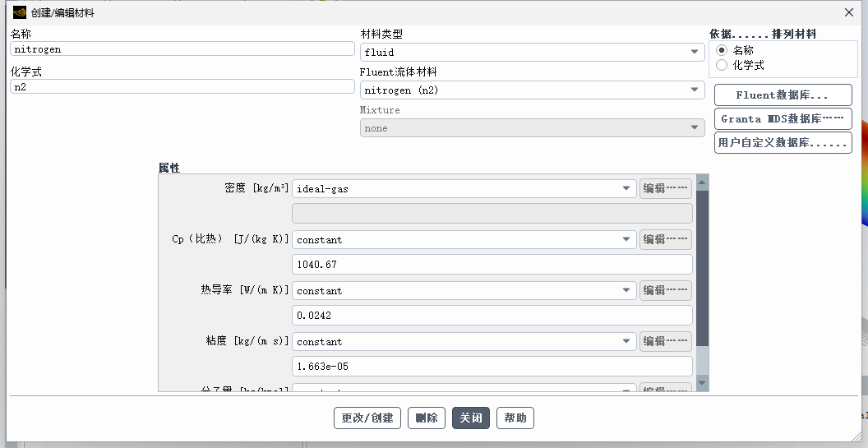Click the Fluent logo icon in title bar
This screenshot has height=448, width=868.
[x=20, y=12]
